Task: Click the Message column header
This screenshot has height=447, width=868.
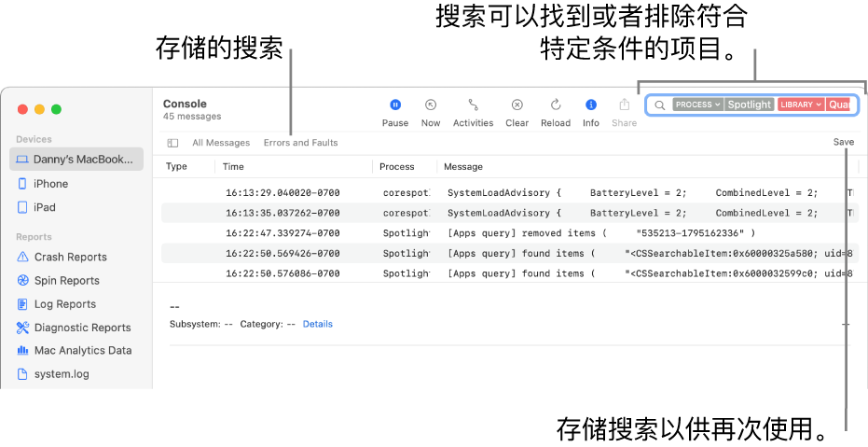Action: (463, 166)
